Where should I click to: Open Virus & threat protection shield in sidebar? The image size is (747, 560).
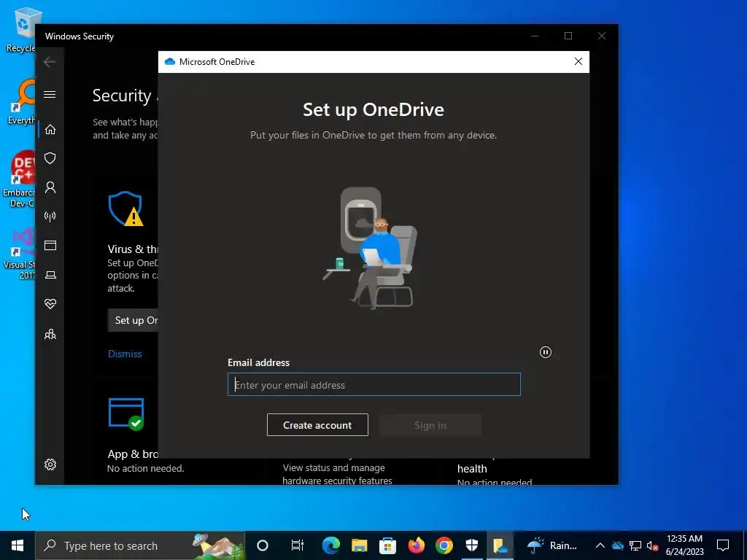click(50, 158)
